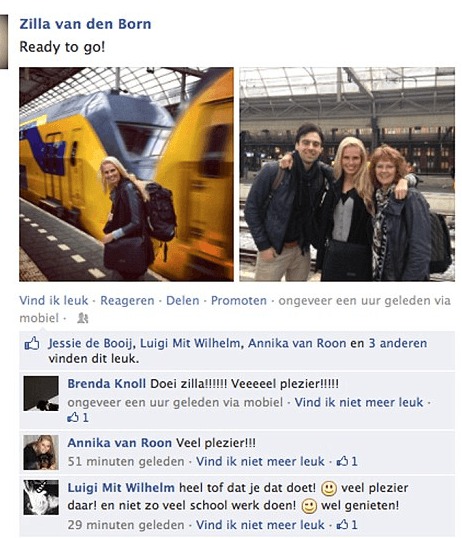The width and height of the screenshot is (462, 538).
Task: Open Luigi Mit Wilhelm's comment avatar
Action: [41, 498]
